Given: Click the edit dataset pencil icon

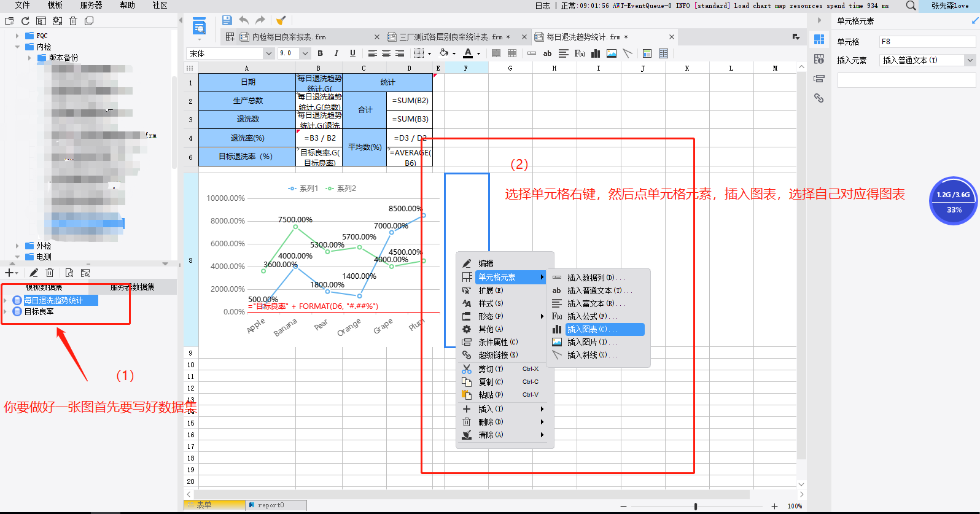Looking at the screenshot, I should coord(34,273).
